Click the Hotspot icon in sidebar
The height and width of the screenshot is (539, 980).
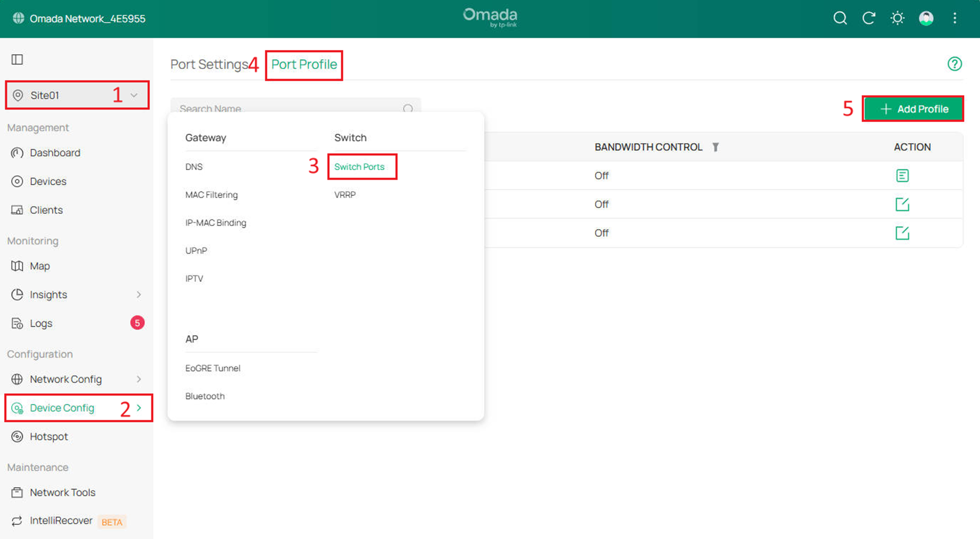[17, 436]
